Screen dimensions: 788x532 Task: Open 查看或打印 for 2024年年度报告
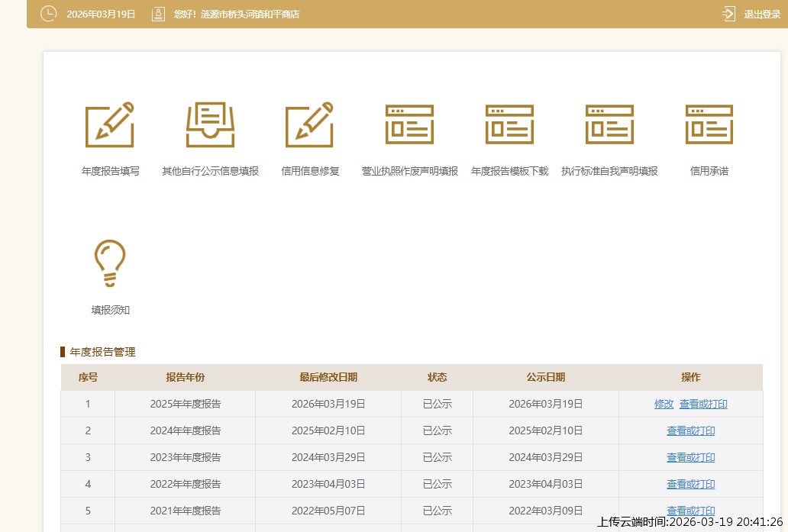[x=690, y=430]
